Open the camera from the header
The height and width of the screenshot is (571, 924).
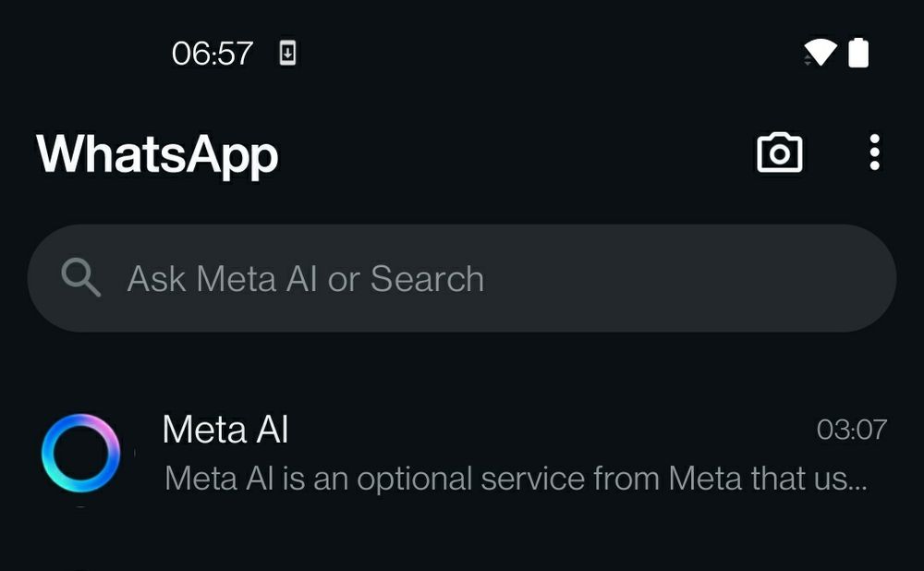pos(779,152)
